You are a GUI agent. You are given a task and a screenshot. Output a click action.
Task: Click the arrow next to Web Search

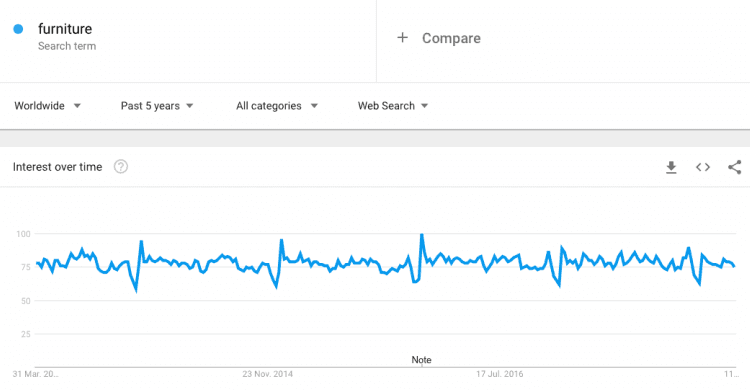click(424, 106)
